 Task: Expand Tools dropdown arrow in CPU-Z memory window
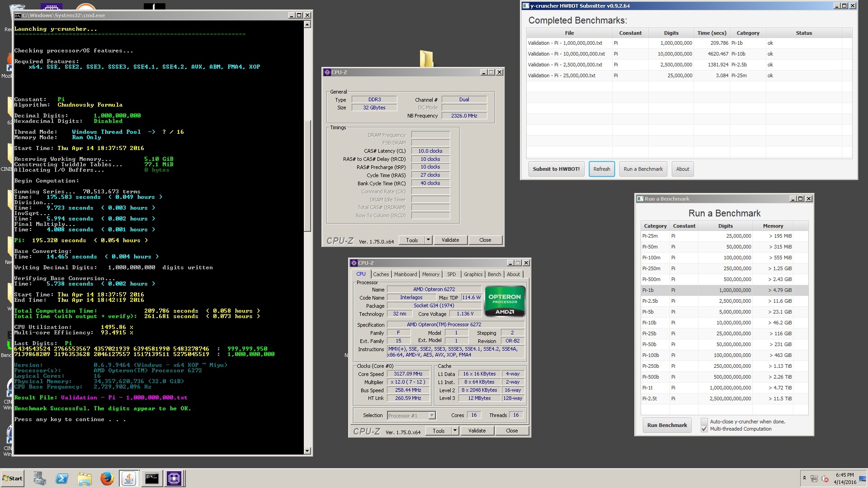(429, 240)
